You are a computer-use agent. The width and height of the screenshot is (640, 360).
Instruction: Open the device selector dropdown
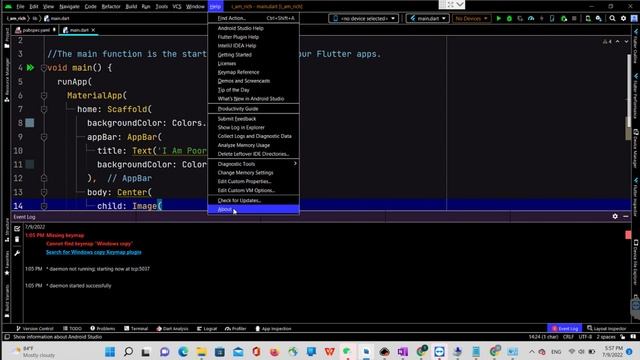point(364,18)
